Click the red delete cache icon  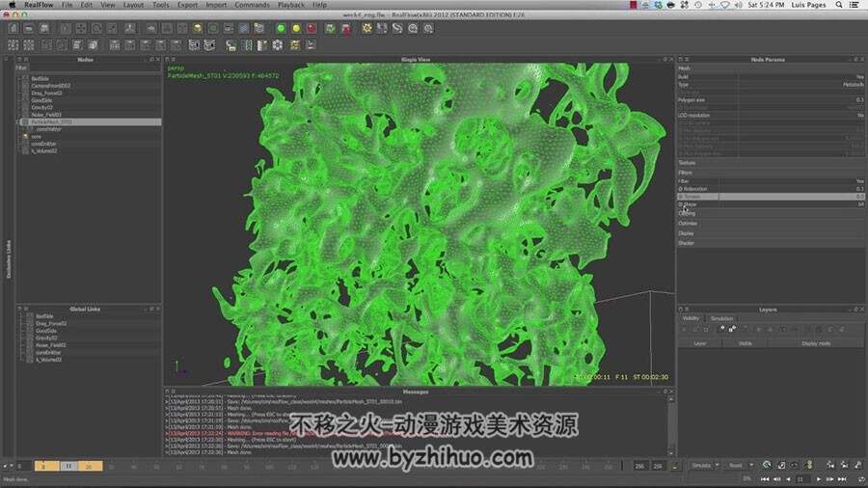click(346, 28)
